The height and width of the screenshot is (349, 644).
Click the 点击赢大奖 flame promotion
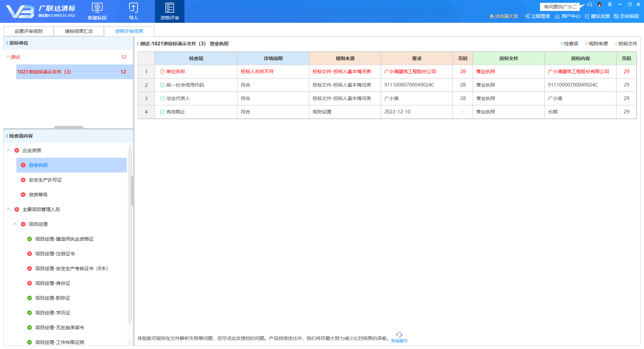(x=504, y=16)
